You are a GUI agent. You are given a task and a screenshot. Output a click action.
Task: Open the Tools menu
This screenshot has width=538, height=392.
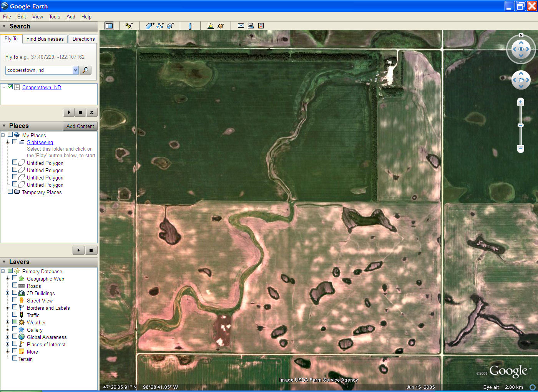[x=55, y=17]
